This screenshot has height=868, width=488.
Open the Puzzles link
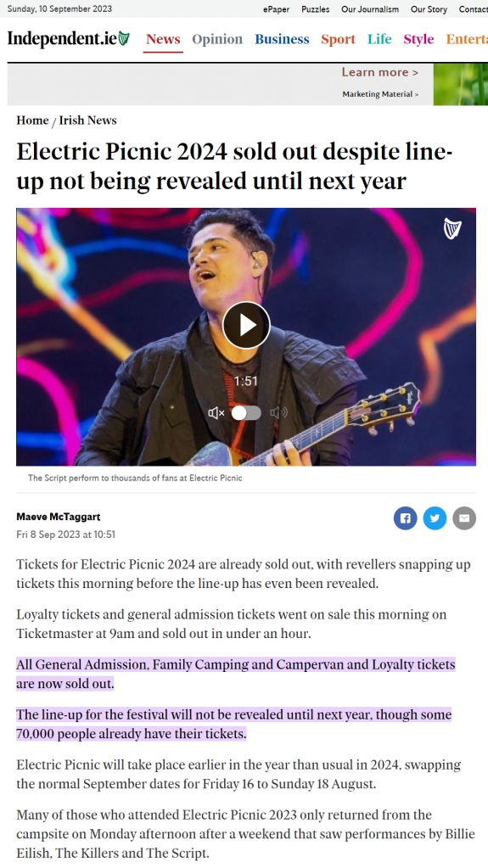[x=316, y=9]
